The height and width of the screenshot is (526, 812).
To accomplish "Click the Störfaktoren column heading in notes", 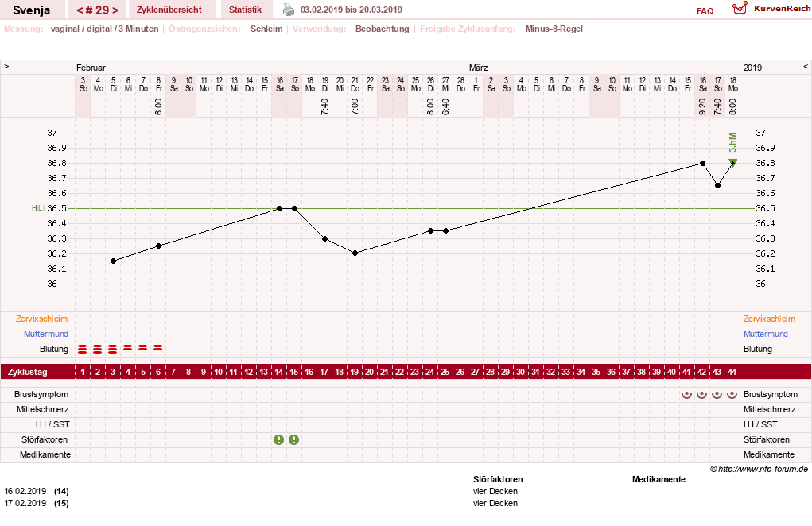I will point(498,479).
